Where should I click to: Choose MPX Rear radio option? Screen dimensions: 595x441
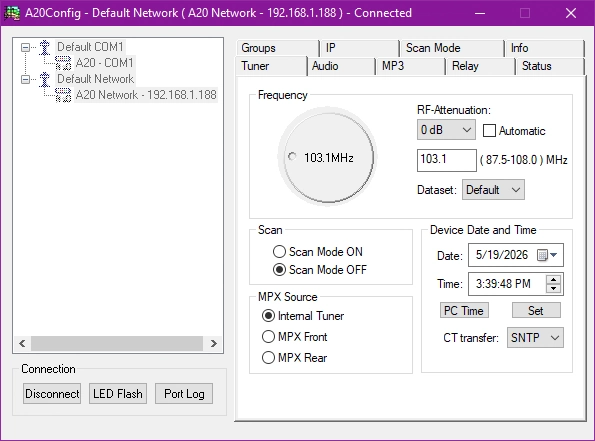(268, 358)
